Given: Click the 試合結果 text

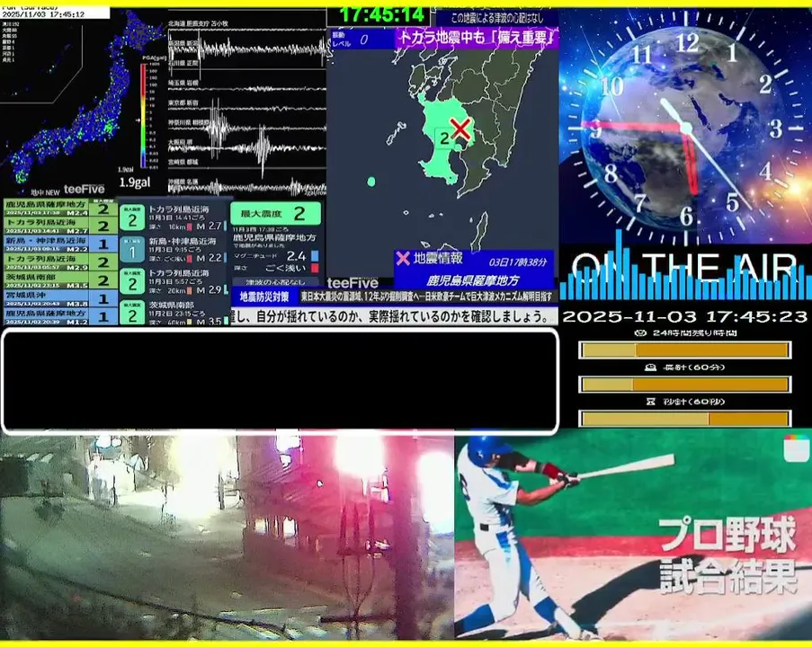Looking at the screenshot, I should (729, 575).
